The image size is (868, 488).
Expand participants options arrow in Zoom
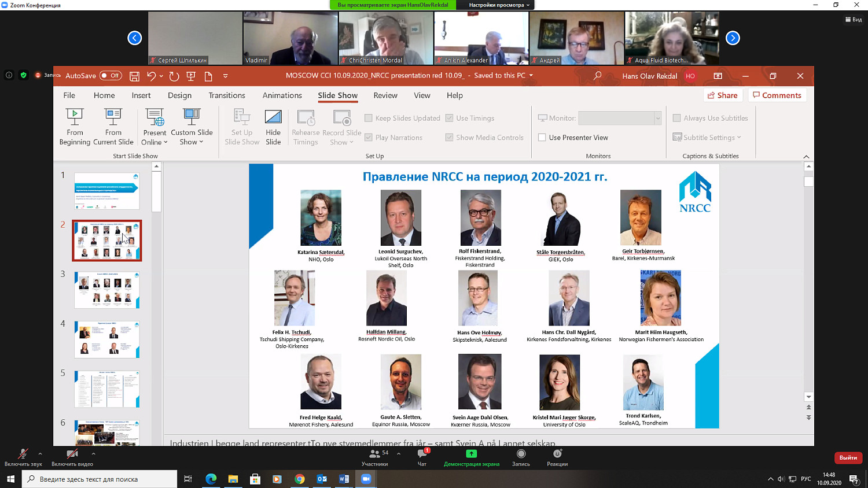tap(399, 454)
